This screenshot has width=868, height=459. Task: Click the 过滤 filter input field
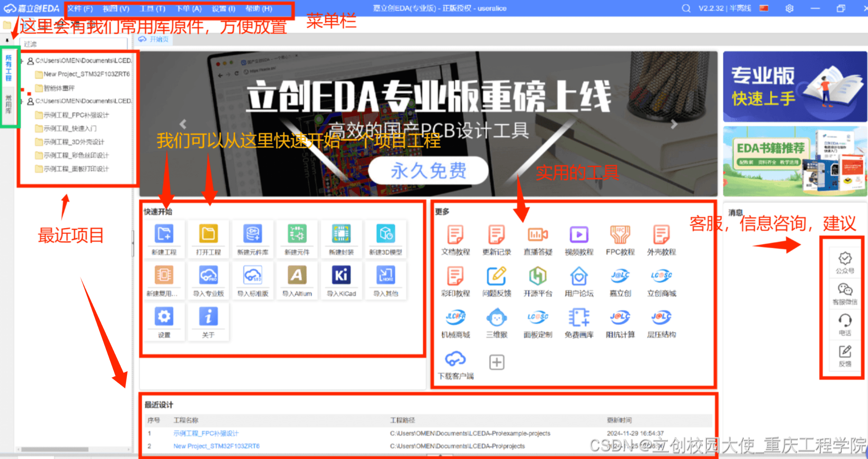click(x=74, y=44)
